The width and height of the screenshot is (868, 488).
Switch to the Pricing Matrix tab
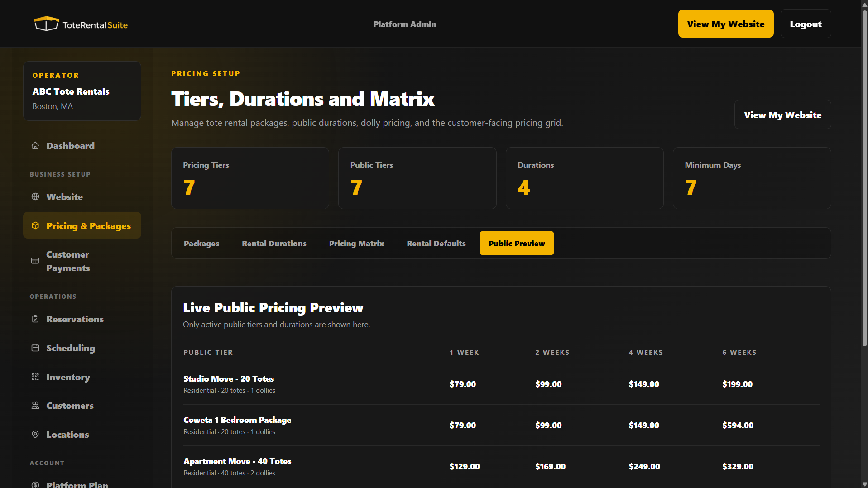tap(356, 243)
